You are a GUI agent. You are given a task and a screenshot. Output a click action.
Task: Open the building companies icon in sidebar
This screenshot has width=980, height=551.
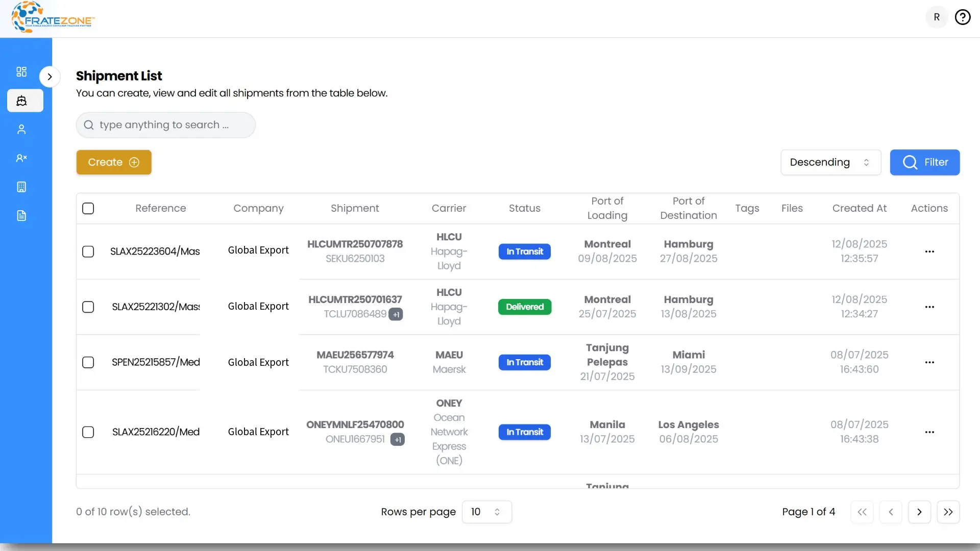[21, 187]
